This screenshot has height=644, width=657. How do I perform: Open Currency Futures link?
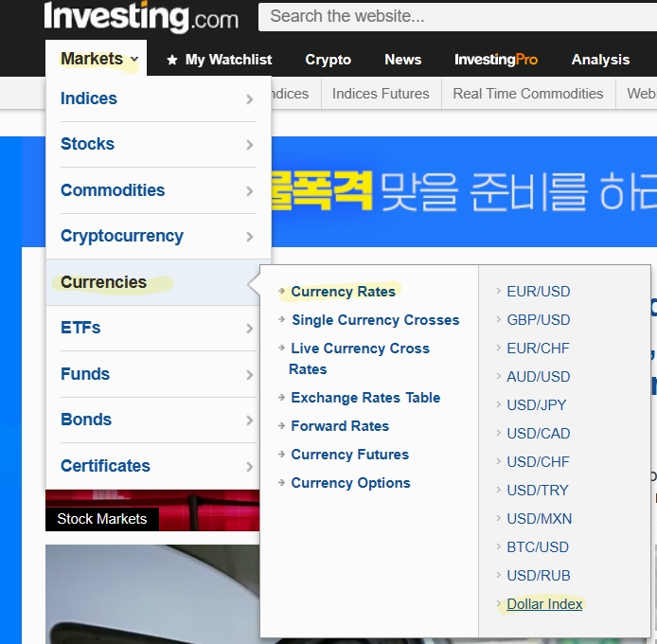350,455
